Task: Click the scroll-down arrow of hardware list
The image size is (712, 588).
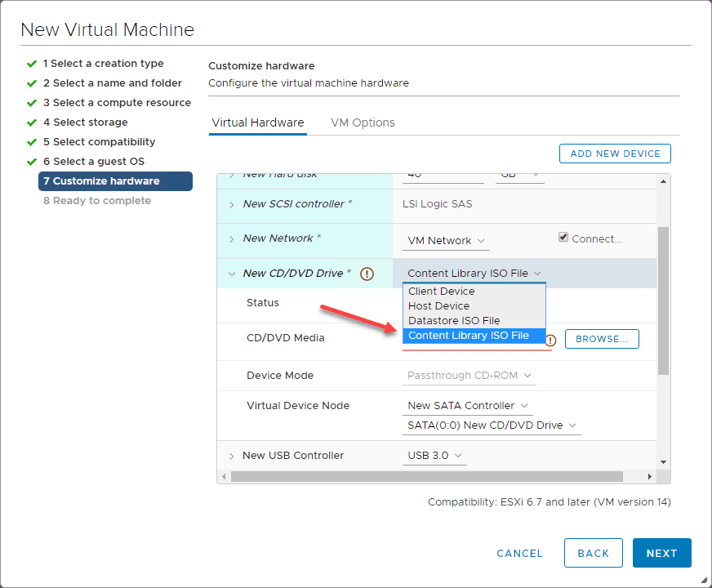Action: tap(663, 462)
